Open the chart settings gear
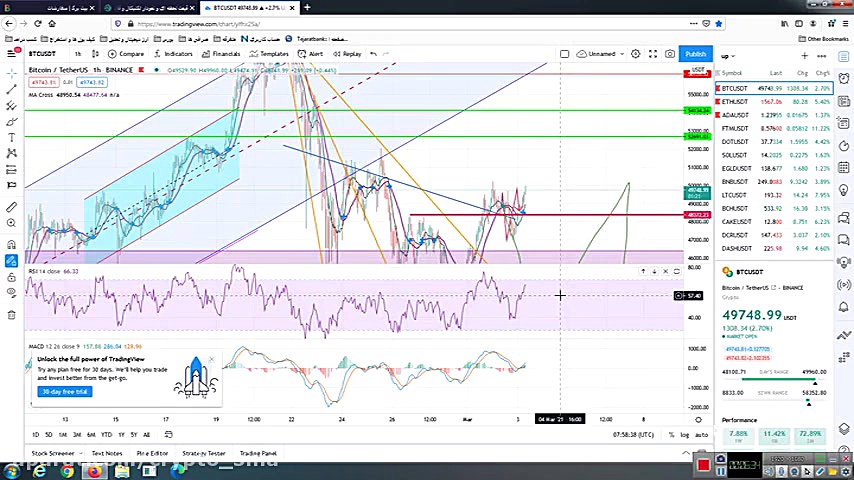This screenshot has height=480, width=854. (x=636, y=54)
